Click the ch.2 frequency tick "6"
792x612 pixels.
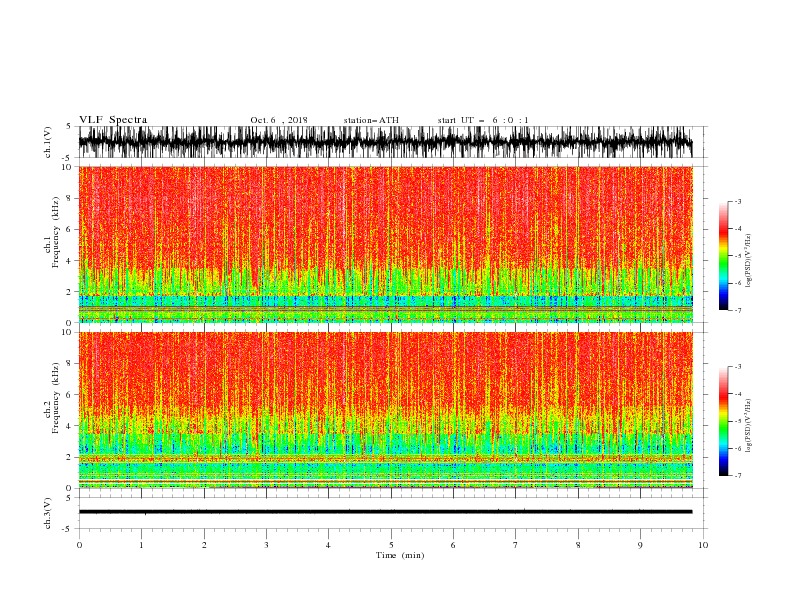pos(69,395)
